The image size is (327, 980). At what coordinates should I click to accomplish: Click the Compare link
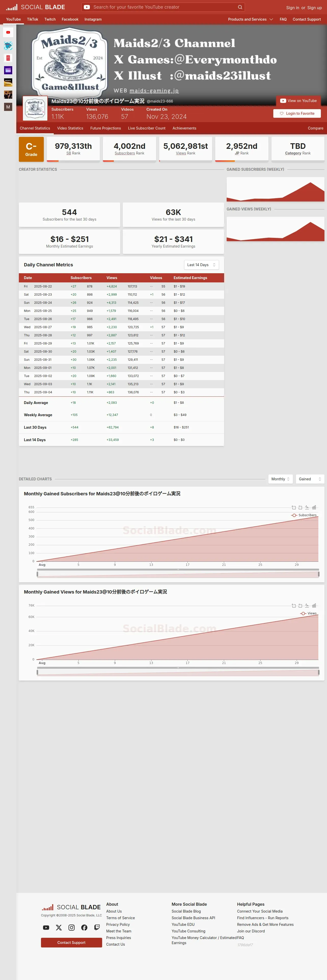(316, 128)
